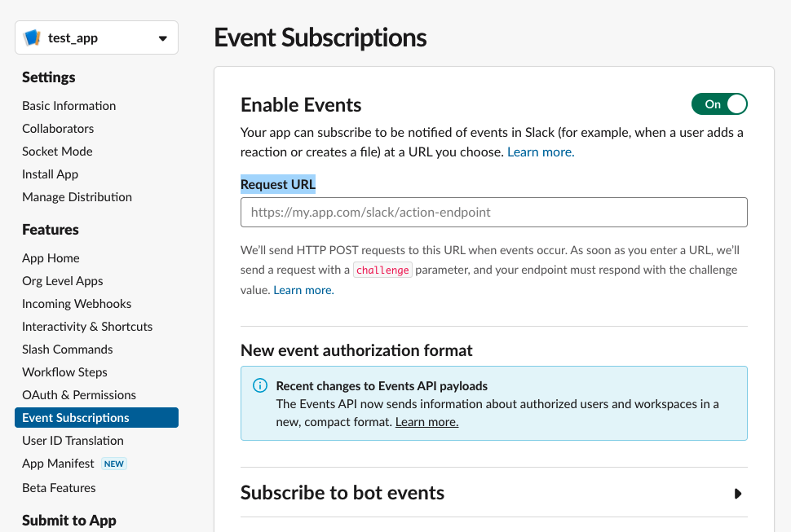The height and width of the screenshot is (532, 791).
Task: Click the Request URL label
Action: click(x=278, y=184)
